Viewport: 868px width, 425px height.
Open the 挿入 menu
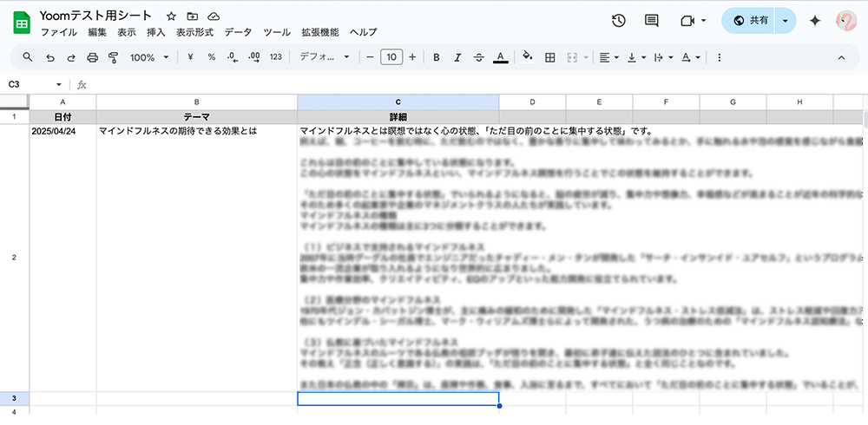point(156,32)
